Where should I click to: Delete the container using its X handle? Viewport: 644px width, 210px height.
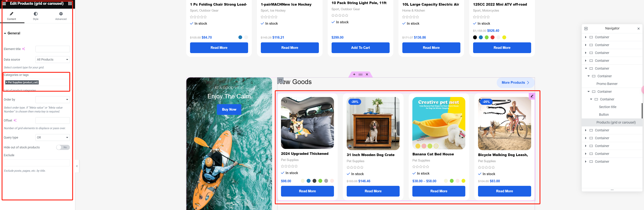tap(367, 74)
